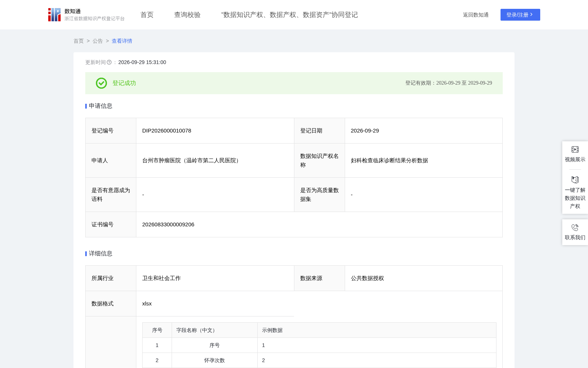
Task: Click the green 登记成功 checkmark icon
Action: point(101,83)
